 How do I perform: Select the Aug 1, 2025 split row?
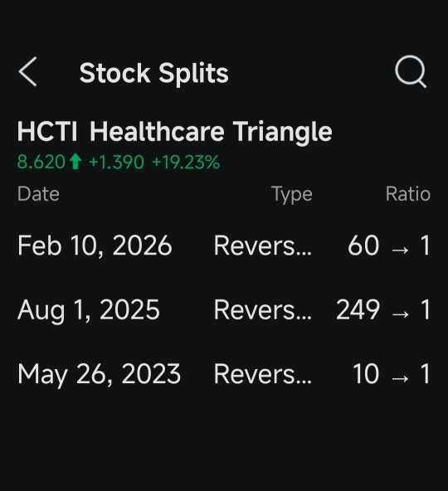click(x=224, y=310)
